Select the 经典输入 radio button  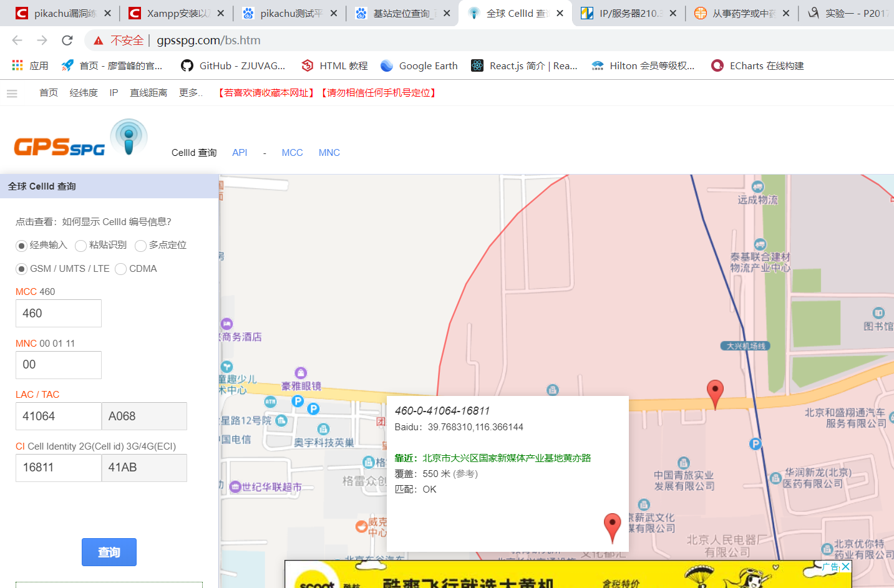tap(21, 246)
